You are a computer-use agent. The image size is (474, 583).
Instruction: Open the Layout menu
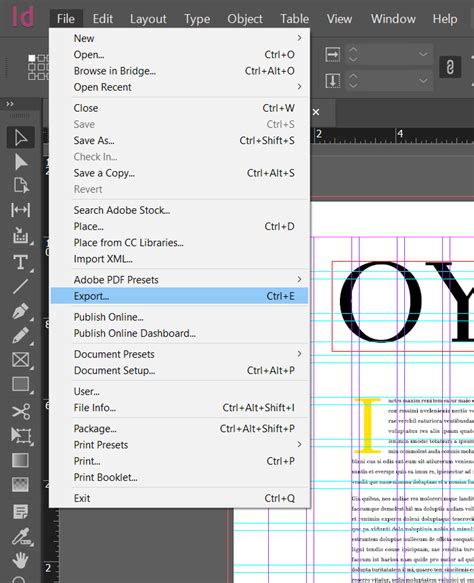pyautogui.click(x=148, y=19)
